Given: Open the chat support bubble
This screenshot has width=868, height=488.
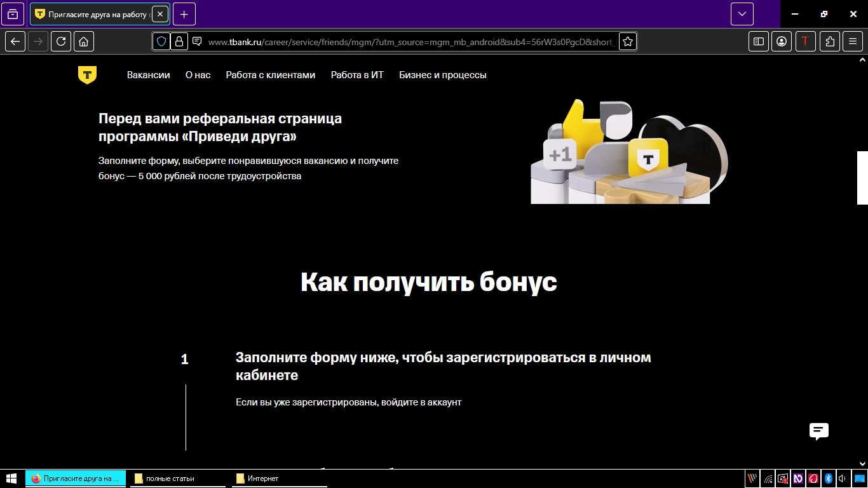Looking at the screenshot, I should [819, 431].
